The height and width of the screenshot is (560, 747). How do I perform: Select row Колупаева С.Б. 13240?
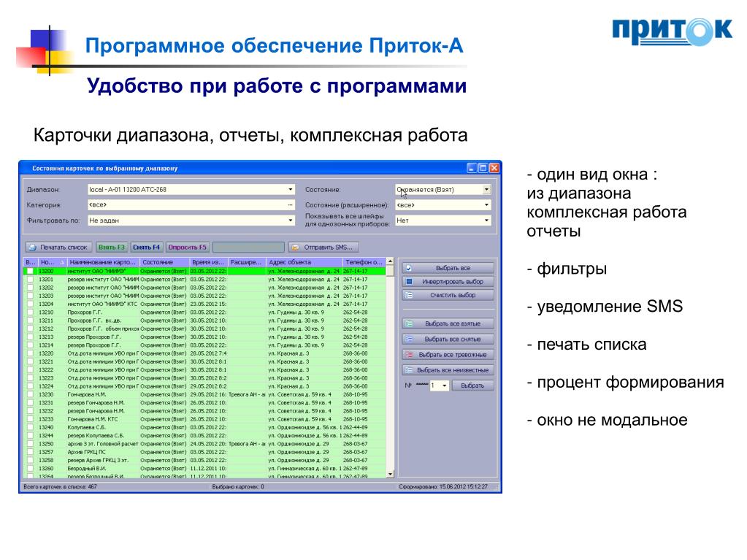(205, 427)
